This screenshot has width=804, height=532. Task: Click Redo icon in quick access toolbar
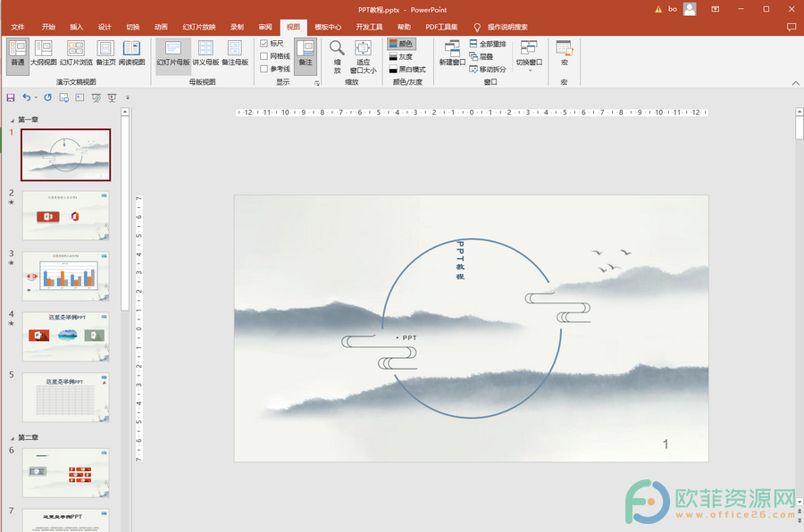pos(47,97)
